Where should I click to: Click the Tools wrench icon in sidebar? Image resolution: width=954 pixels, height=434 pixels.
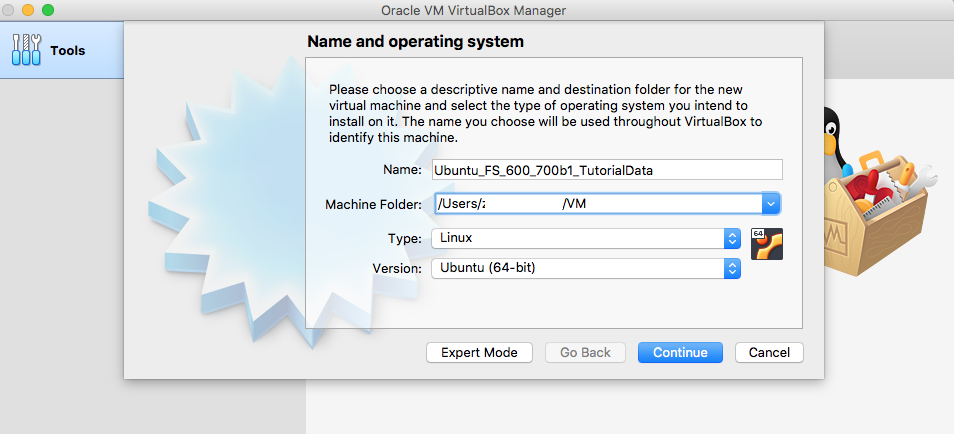point(26,50)
